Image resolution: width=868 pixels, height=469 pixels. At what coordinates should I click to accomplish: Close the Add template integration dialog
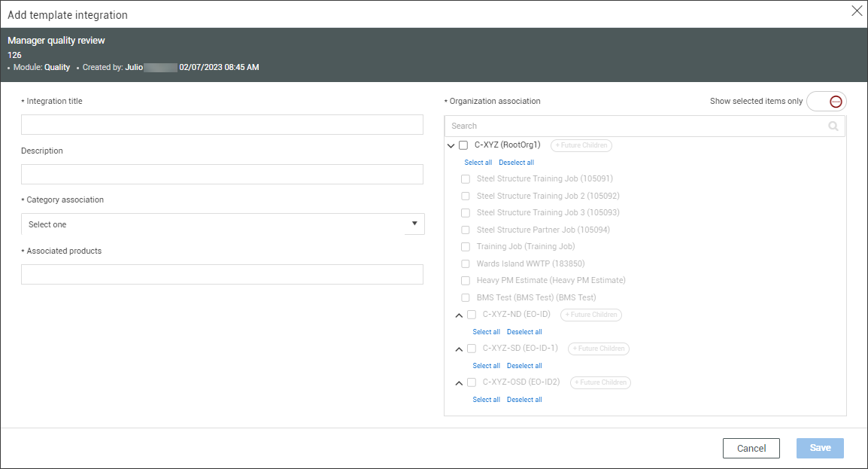coord(856,11)
